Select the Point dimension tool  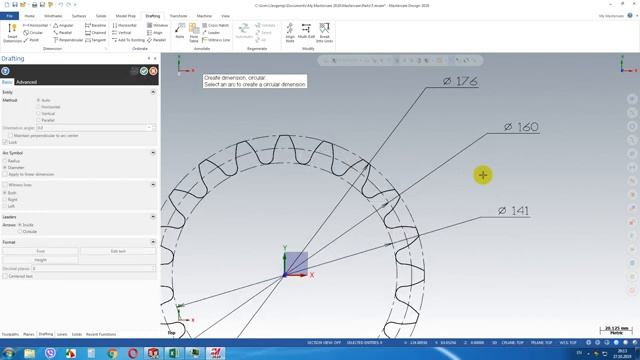pos(31,40)
